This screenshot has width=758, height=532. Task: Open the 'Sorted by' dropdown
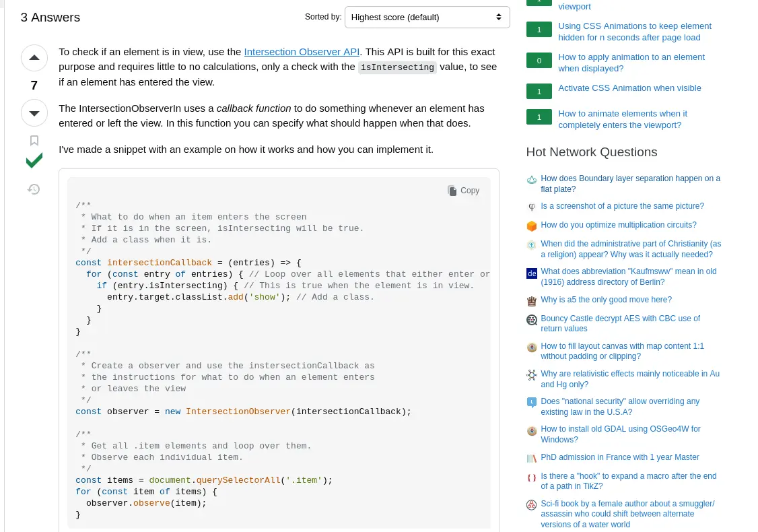pyautogui.click(x=427, y=17)
